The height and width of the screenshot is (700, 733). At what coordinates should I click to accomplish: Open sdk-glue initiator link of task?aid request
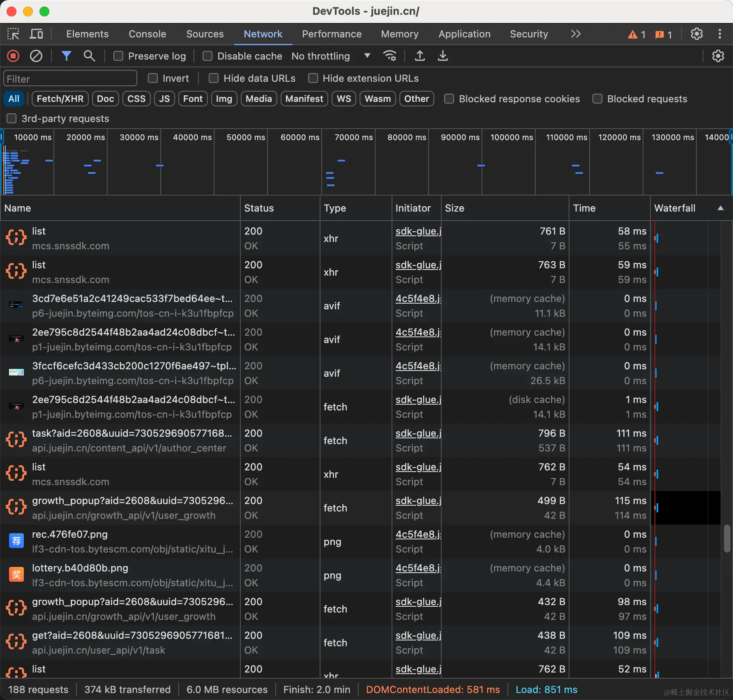tap(418, 433)
